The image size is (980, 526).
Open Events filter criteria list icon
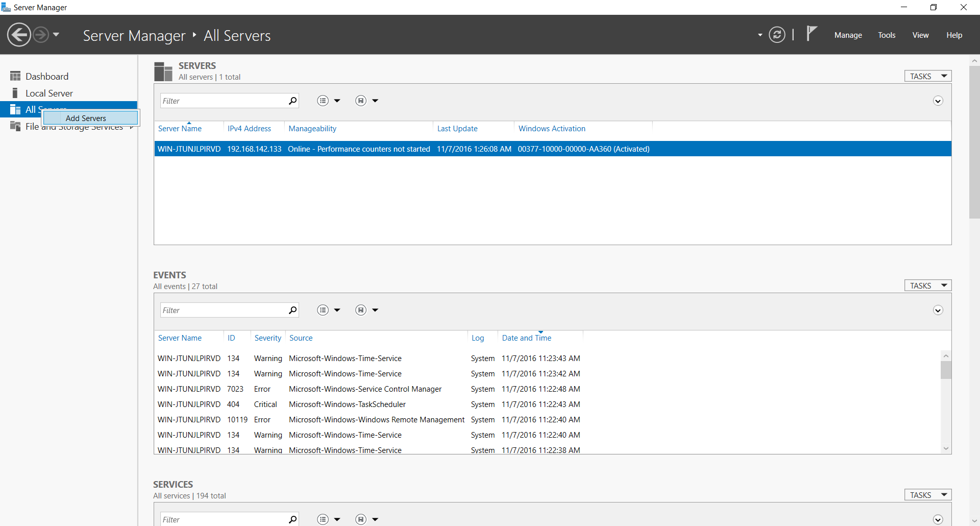click(323, 310)
